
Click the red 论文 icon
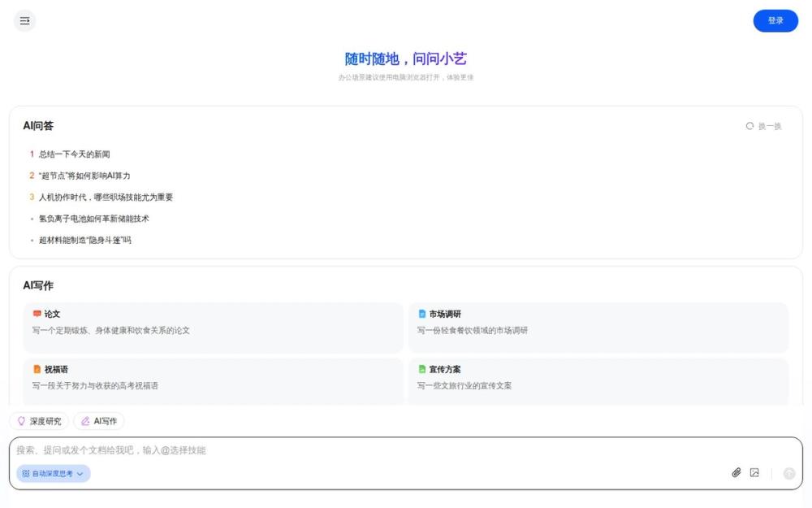[37, 314]
